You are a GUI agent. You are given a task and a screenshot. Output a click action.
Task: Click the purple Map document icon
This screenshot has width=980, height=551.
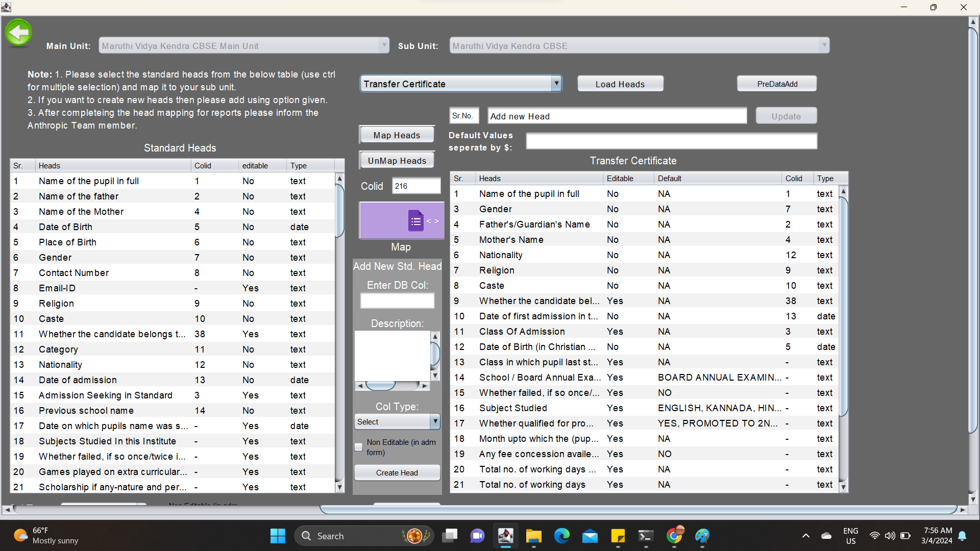[x=415, y=221]
